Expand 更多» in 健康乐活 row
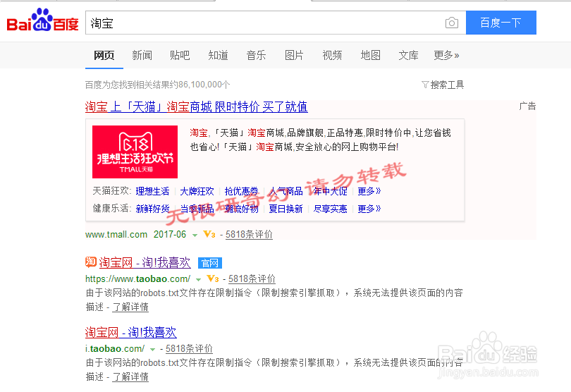Screen dimensions: 571x392 pyautogui.click(x=369, y=209)
